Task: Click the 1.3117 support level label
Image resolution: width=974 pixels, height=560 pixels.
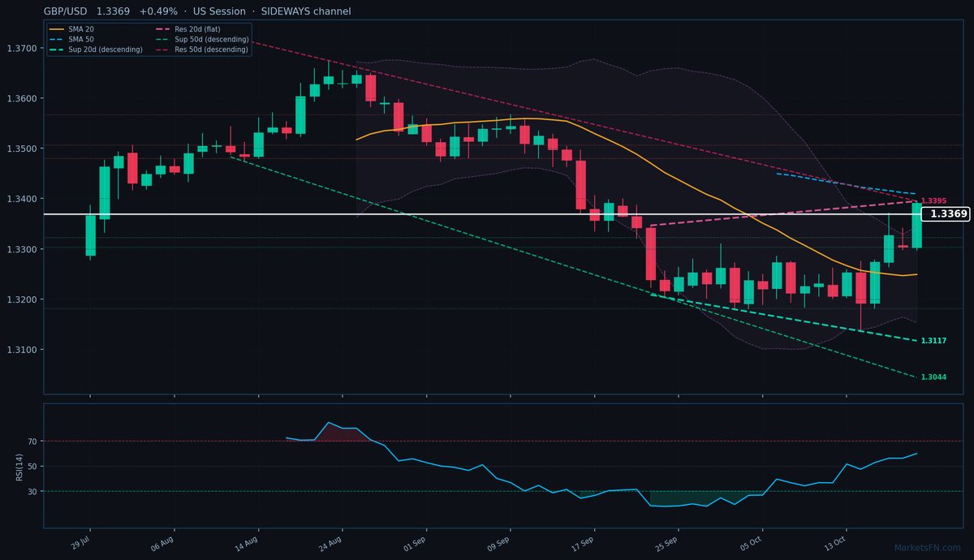Action: 933,341
